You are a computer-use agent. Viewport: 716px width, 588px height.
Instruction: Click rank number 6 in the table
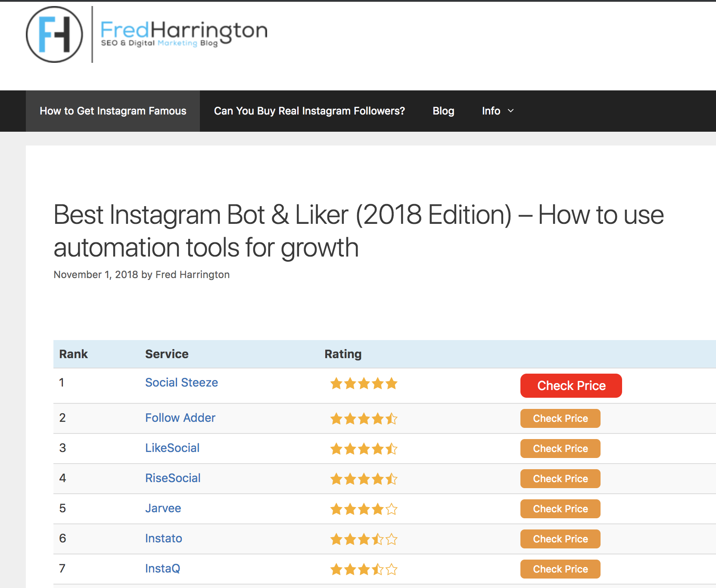62,538
